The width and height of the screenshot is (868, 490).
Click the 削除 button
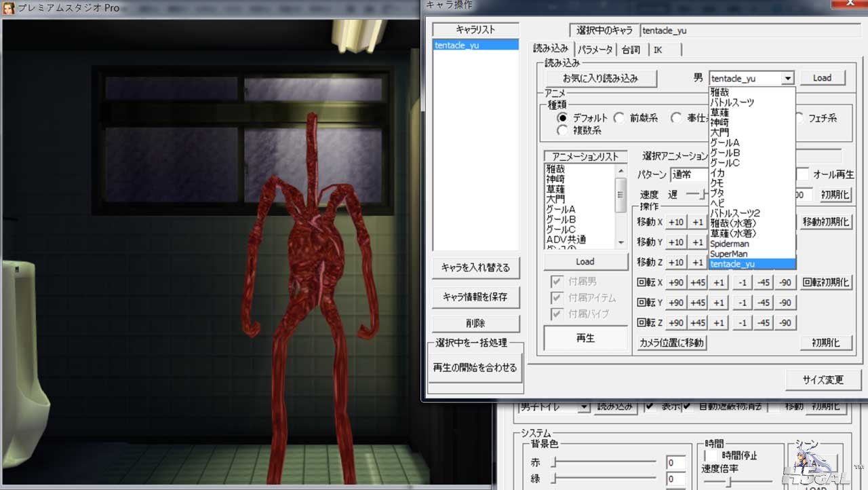[x=476, y=324]
